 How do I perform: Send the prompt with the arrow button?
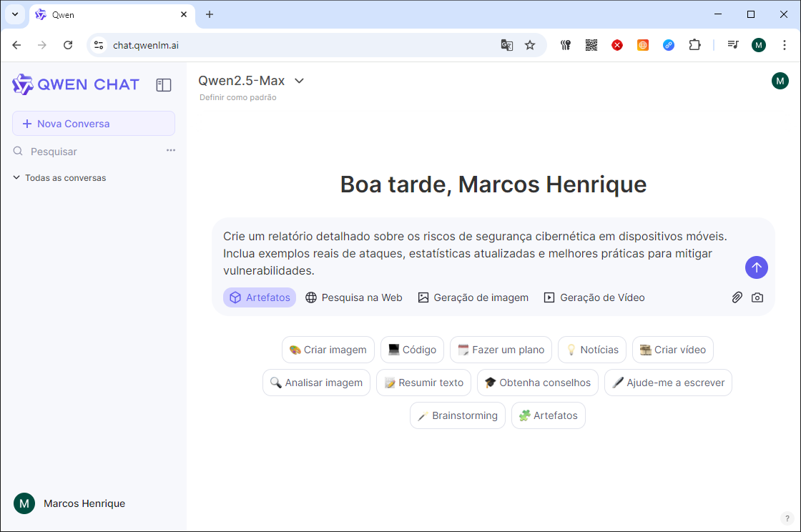[756, 267]
